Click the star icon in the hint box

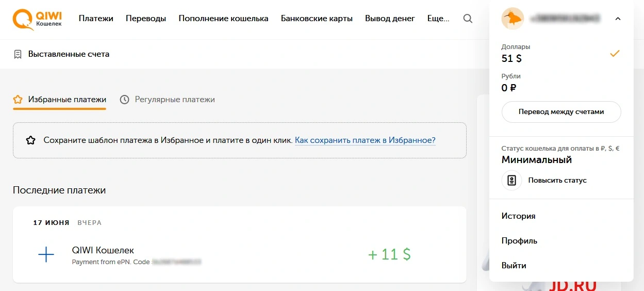coord(31,140)
